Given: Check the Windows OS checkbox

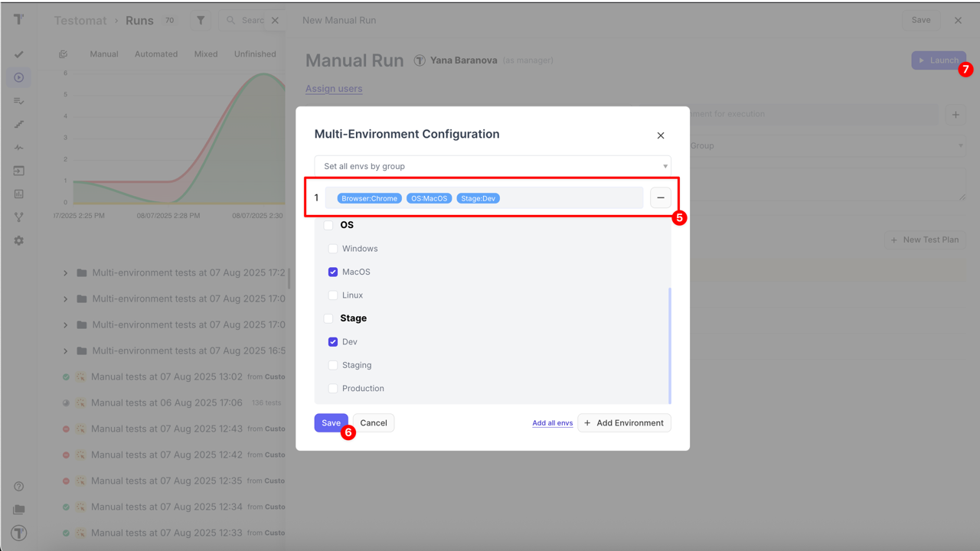Looking at the screenshot, I should (x=333, y=249).
